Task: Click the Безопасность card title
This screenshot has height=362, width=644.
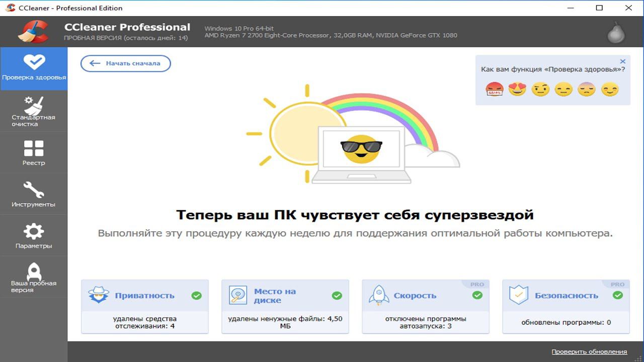Action: pos(567,296)
